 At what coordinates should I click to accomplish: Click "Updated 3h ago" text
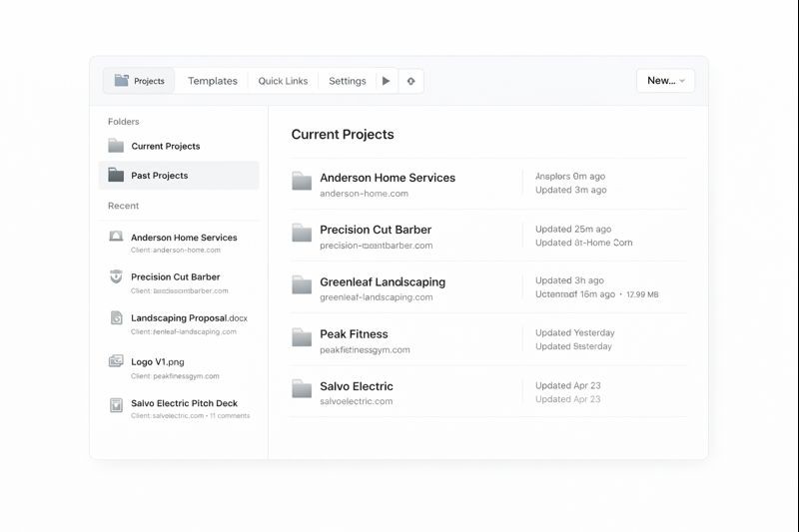click(x=569, y=280)
